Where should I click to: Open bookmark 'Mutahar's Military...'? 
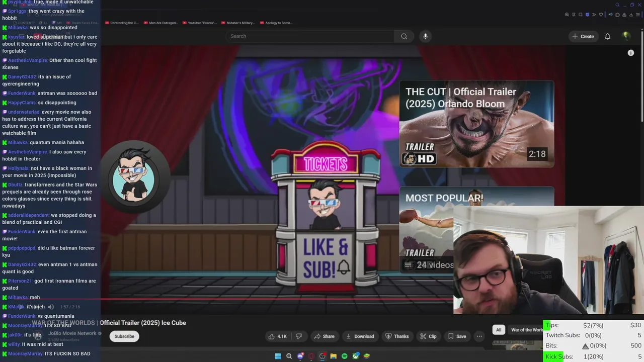click(238, 23)
